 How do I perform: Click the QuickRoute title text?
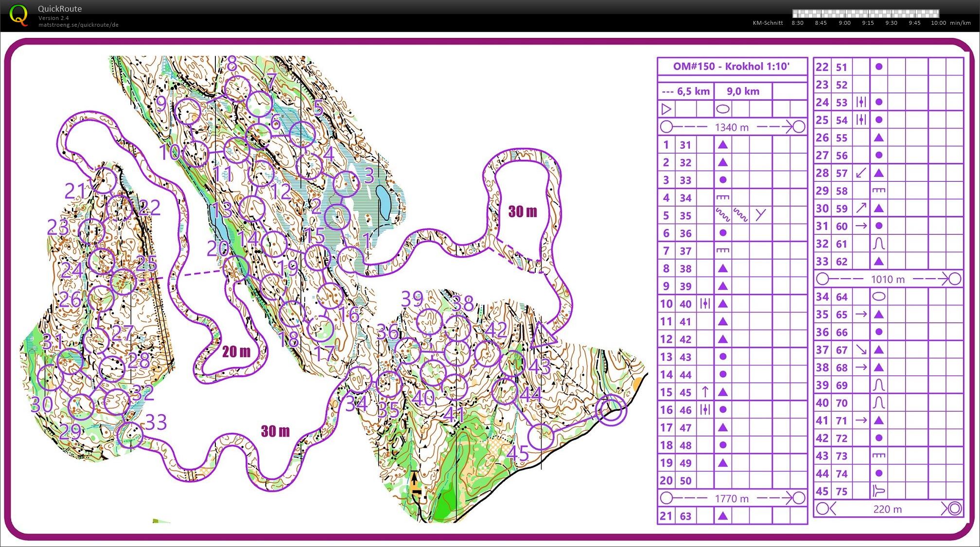click(60, 9)
